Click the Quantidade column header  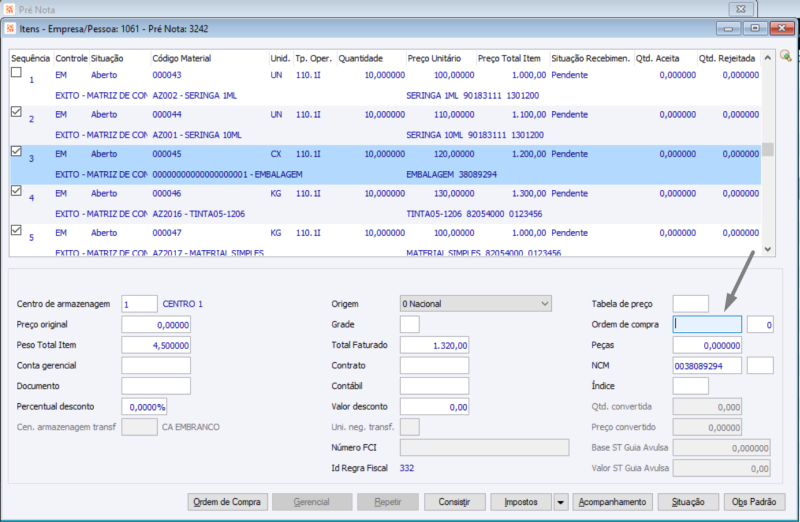(x=361, y=58)
